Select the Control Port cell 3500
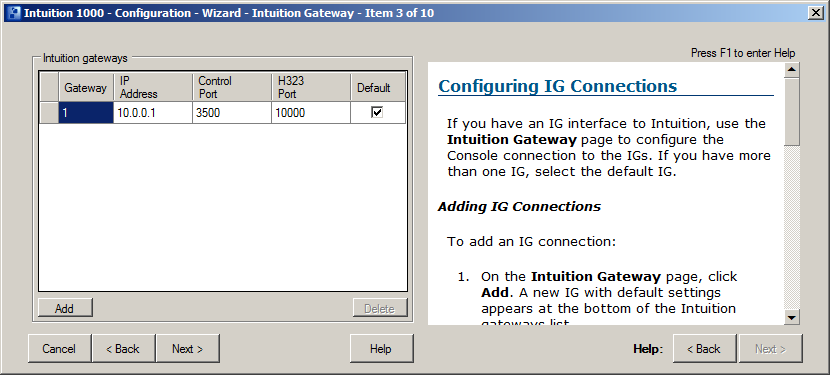 (x=232, y=113)
